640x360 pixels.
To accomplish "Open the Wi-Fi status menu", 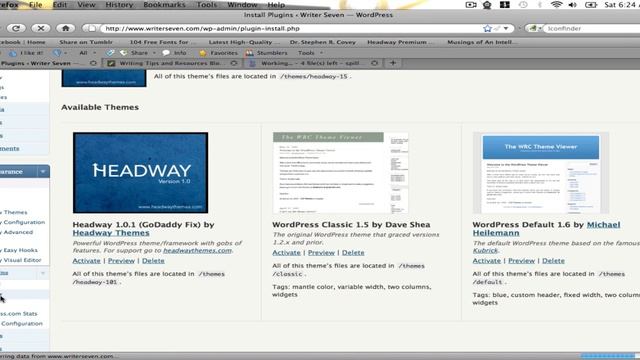I will pos(556,5).
